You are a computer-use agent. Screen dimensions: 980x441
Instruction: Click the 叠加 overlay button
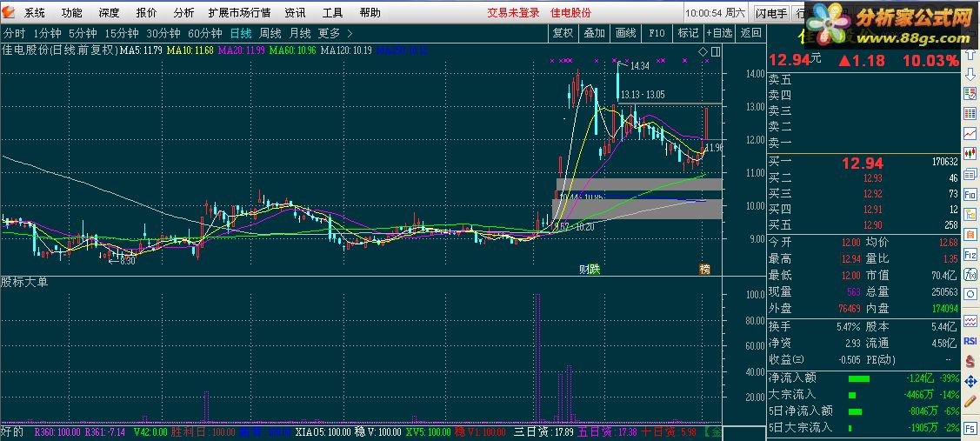[x=595, y=33]
